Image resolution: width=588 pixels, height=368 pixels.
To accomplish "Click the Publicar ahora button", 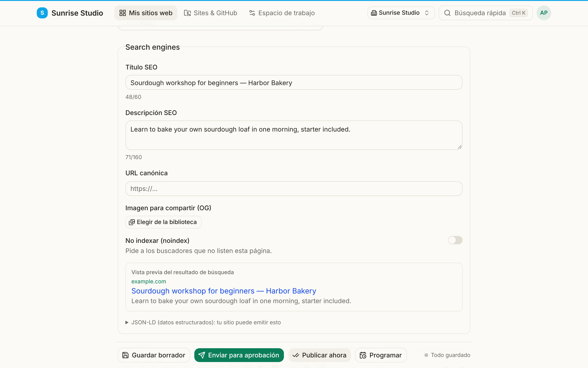I will pos(319,355).
